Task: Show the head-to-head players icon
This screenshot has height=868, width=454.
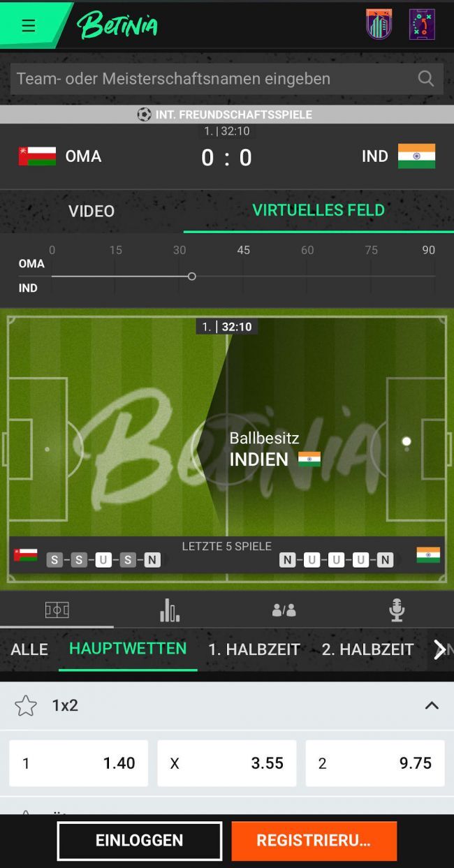Action: click(x=284, y=610)
